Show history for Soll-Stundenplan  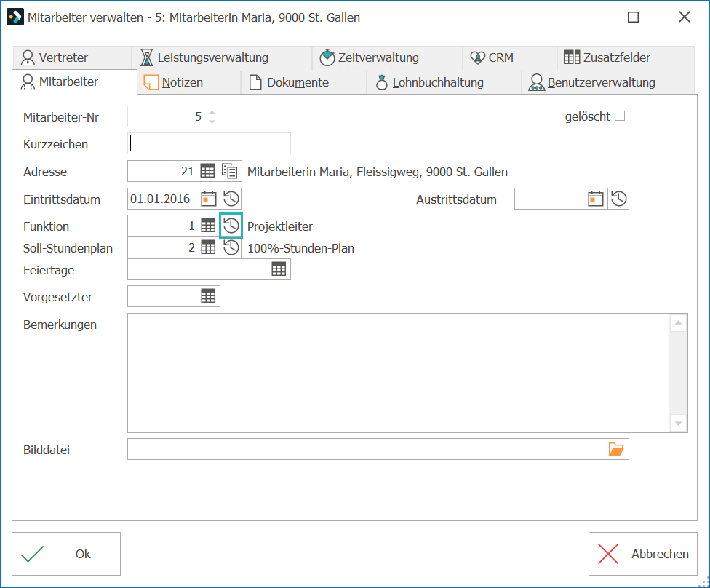click(231, 248)
